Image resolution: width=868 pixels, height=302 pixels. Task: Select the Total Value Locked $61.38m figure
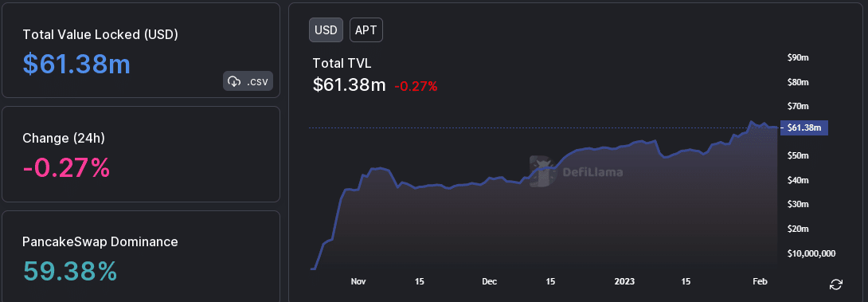[76, 65]
